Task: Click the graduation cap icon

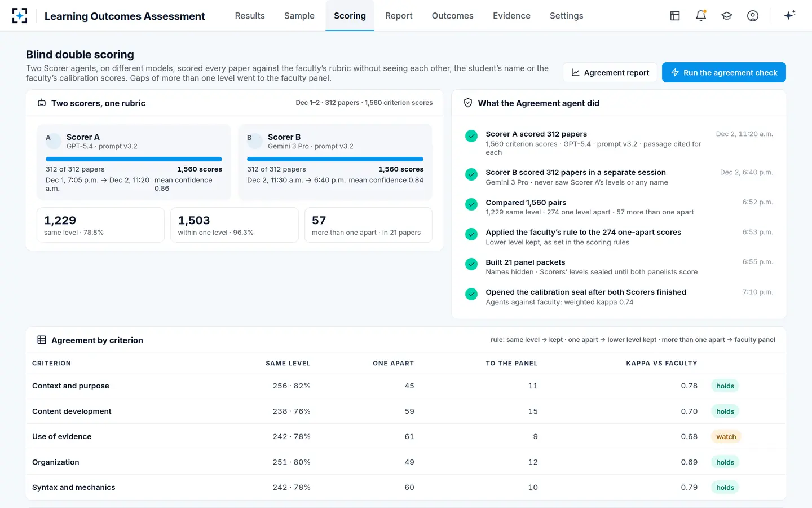Action: click(727, 16)
